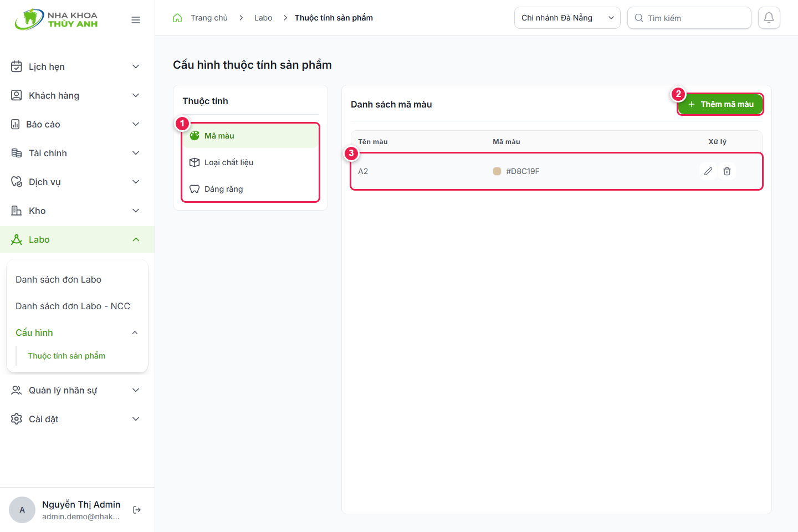The image size is (798, 532).
Task: Open Danh sách đơn Labo - NCC page
Action: 73,306
